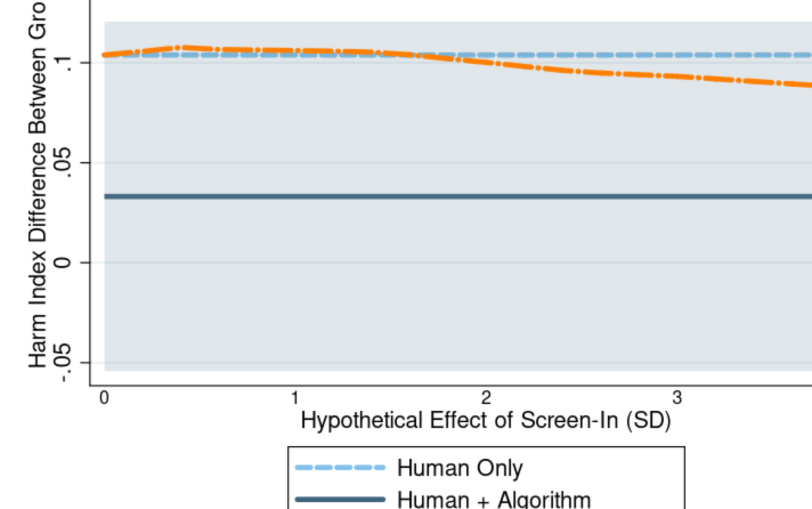Click the x-axis tick label 3
This screenshot has width=812, height=509.
tap(677, 398)
